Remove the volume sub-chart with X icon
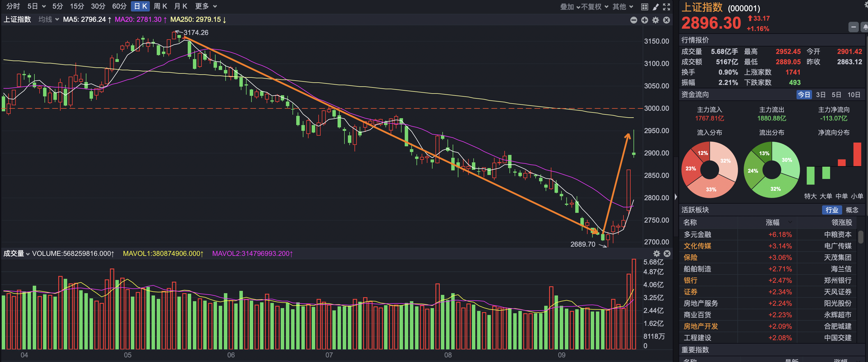868x362 pixels. pyautogui.click(x=667, y=254)
